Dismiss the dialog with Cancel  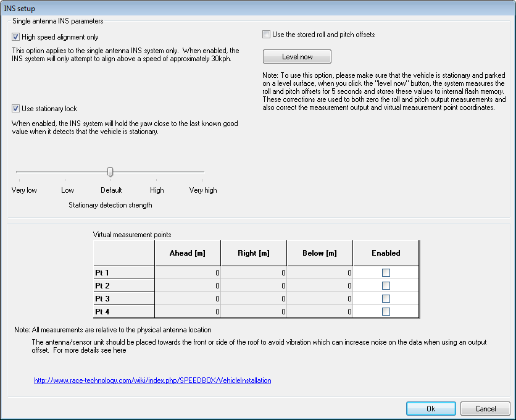(x=485, y=409)
